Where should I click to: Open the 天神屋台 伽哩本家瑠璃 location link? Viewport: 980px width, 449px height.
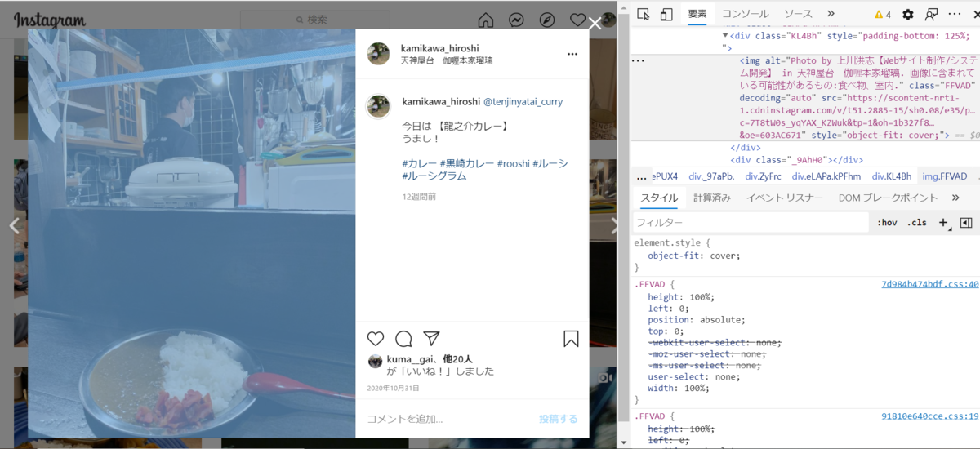pyautogui.click(x=447, y=60)
